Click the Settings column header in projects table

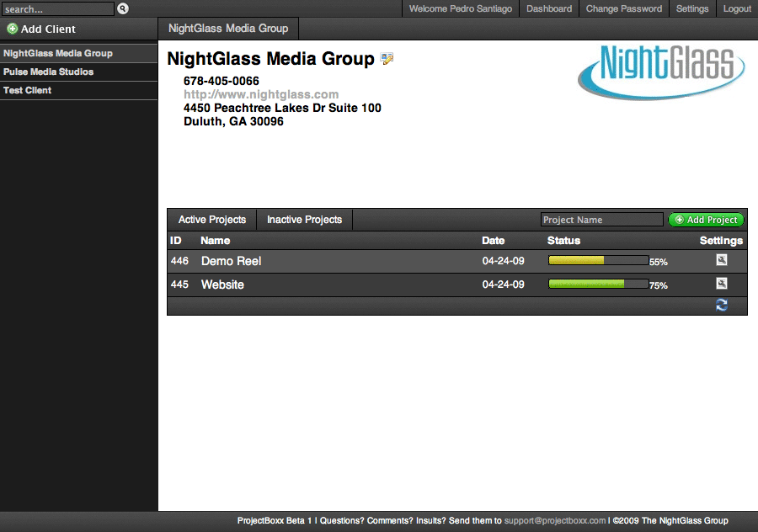[x=721, y=241]
